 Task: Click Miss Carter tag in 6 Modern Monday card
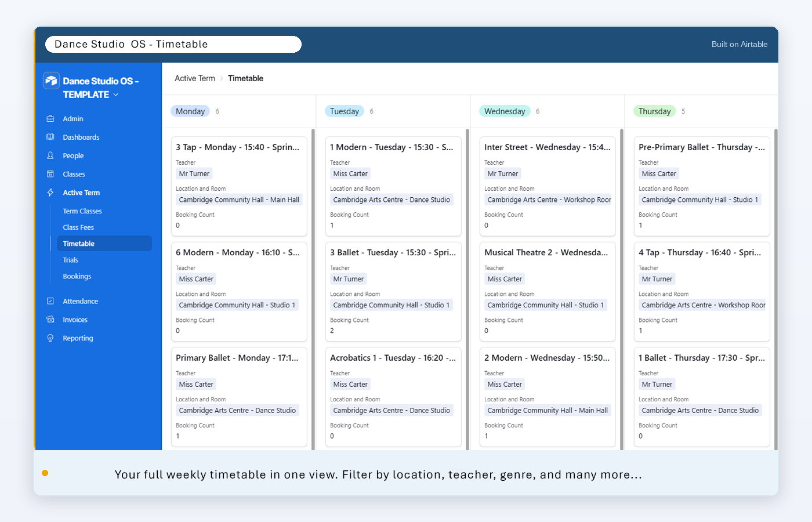tap(196, 279)
